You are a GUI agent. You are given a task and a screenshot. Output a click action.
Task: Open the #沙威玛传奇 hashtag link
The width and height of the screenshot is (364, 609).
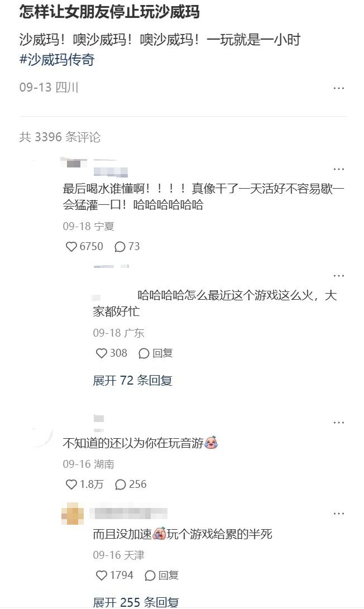[57, 60]
